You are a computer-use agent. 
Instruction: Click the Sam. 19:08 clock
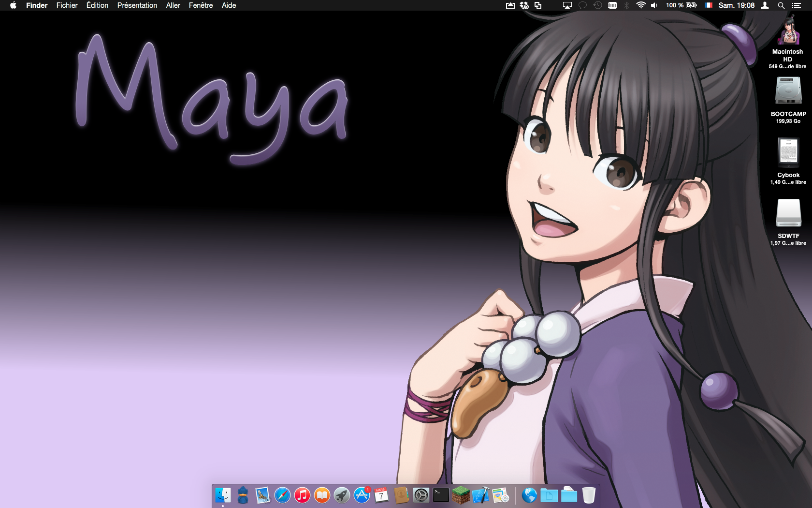[x=736, y=5]
